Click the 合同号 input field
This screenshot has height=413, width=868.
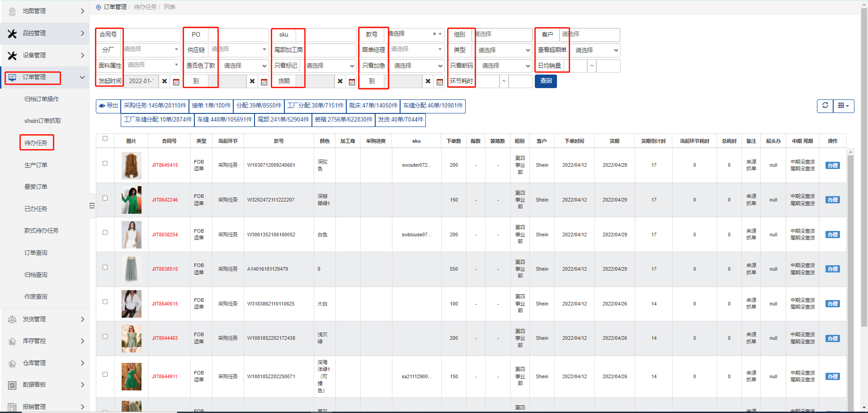151,35
